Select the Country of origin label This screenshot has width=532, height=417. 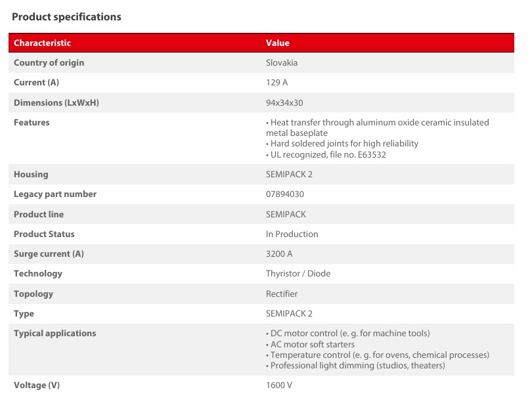pos(49,63)
